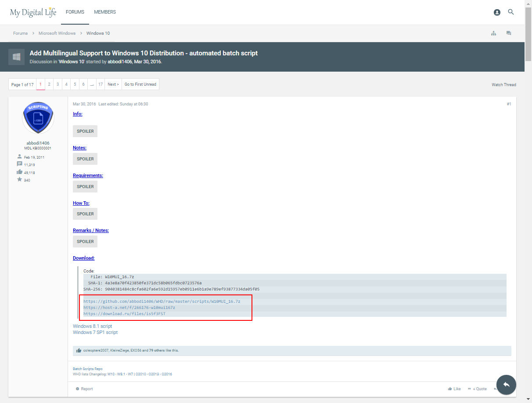Screen dimensions: 532x403
Task: Click the conversations icon in breadcrumb bar
Action: point(509,33)
